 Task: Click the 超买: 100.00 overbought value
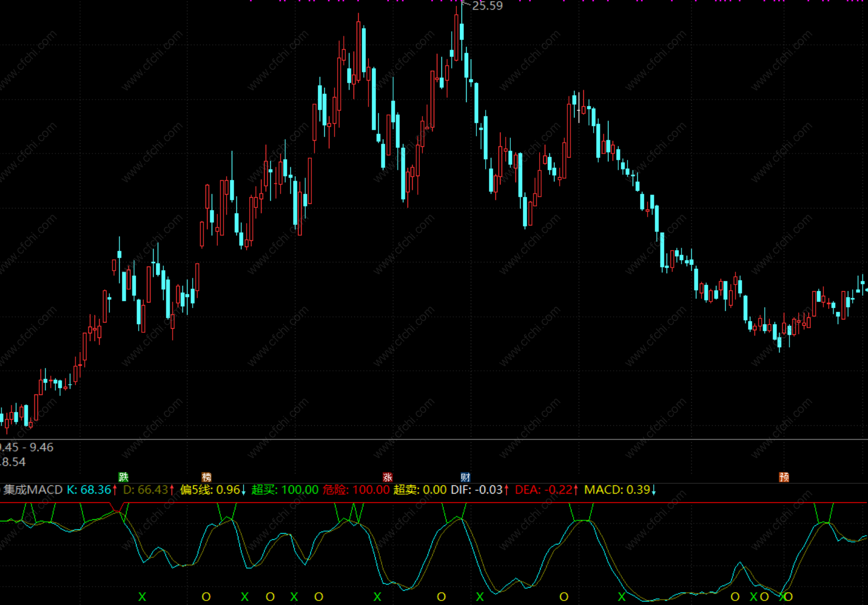click(x=285, y=490)
